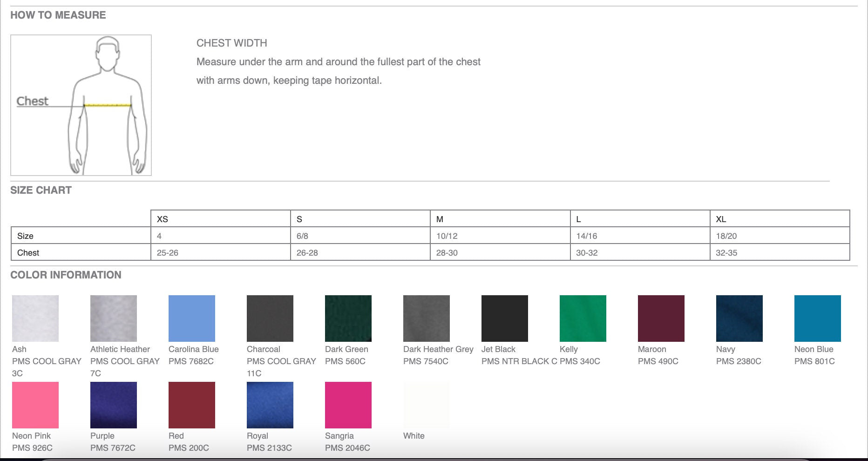Select the Royal blue swatch
Image resolution: width=868 pixels, height=461 pixels.
tap(270, 405)
